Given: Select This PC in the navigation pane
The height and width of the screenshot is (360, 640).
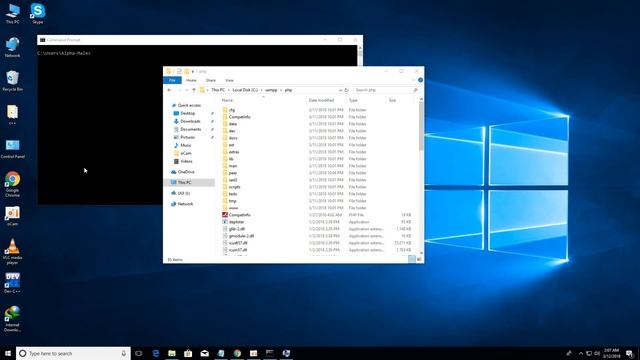Looking at the screenshot, I should pos(189,182).
